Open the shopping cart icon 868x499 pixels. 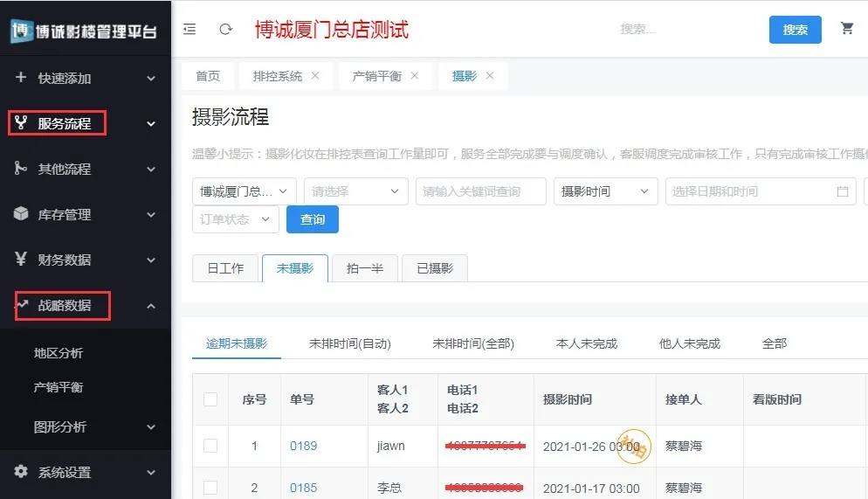point(846,28)
